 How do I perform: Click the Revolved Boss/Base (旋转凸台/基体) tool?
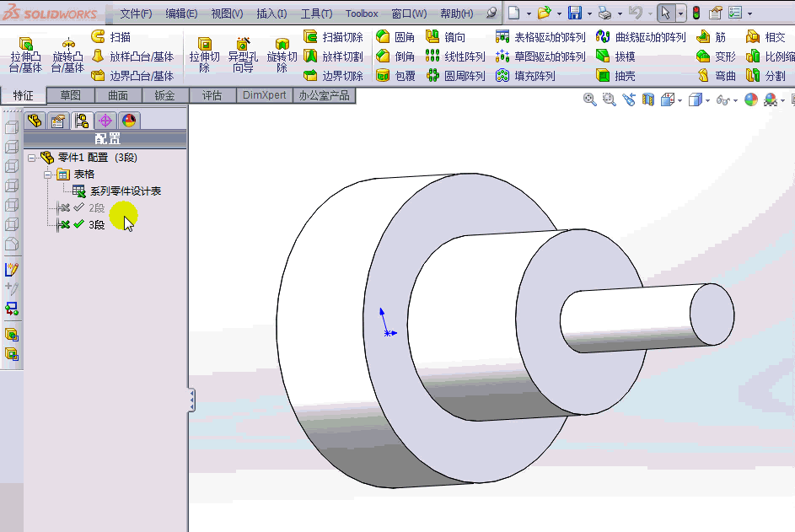[67, 55]
